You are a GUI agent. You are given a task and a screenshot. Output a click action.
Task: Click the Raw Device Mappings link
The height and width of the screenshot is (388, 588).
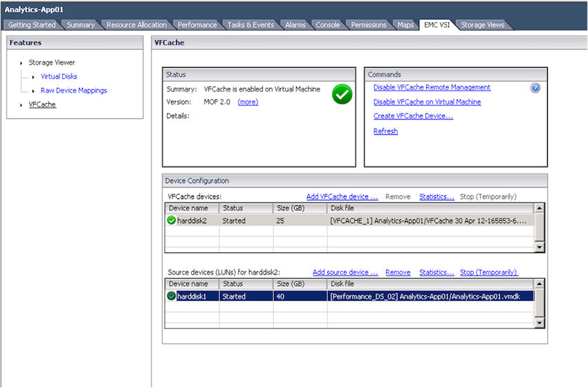coord(74,91)
